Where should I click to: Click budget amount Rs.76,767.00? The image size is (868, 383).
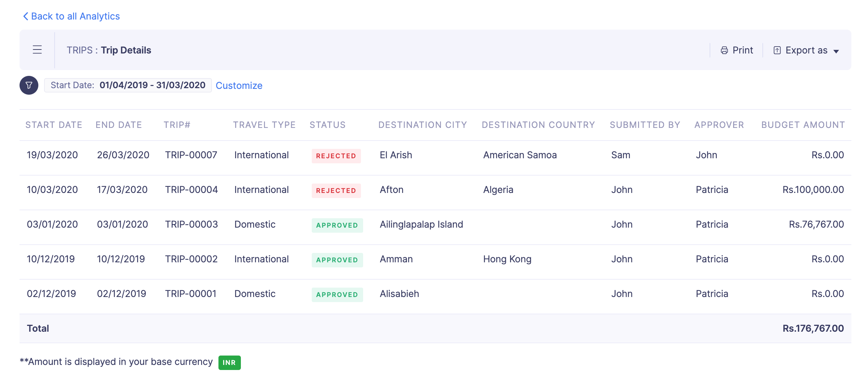[817, 224]
